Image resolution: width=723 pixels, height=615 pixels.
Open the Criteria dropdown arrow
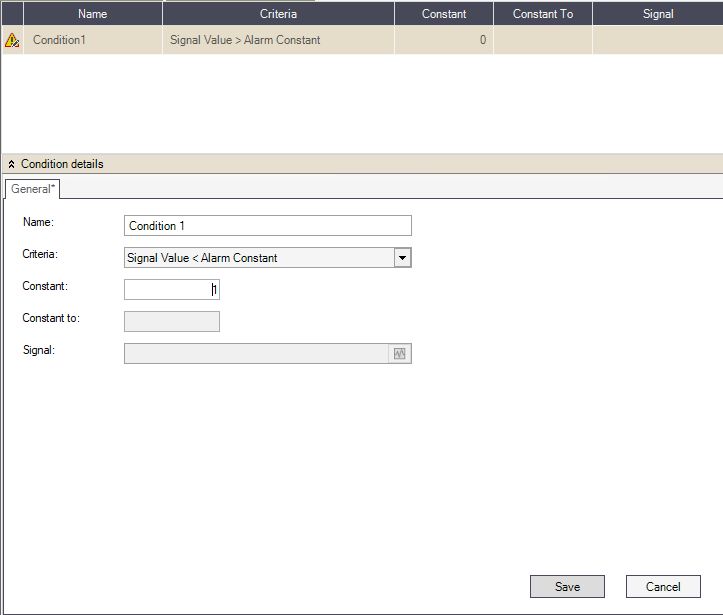pos(402,258)
